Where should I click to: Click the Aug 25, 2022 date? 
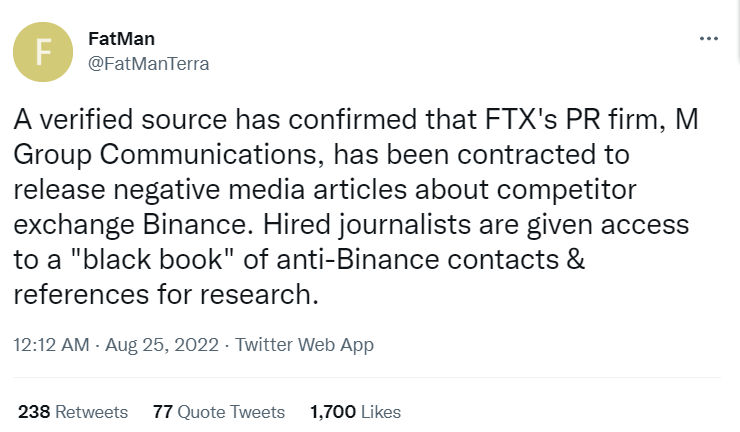point(161,345)
